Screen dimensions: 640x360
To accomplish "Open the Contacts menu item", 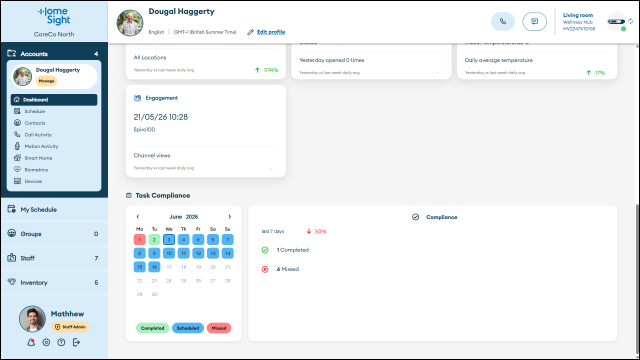I will pos(54,123).
